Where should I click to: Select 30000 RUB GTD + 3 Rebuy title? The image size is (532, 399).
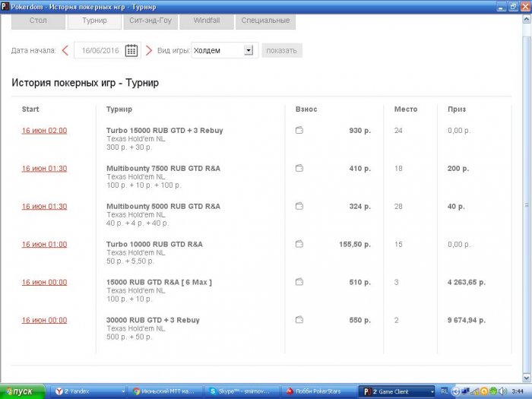153,320
